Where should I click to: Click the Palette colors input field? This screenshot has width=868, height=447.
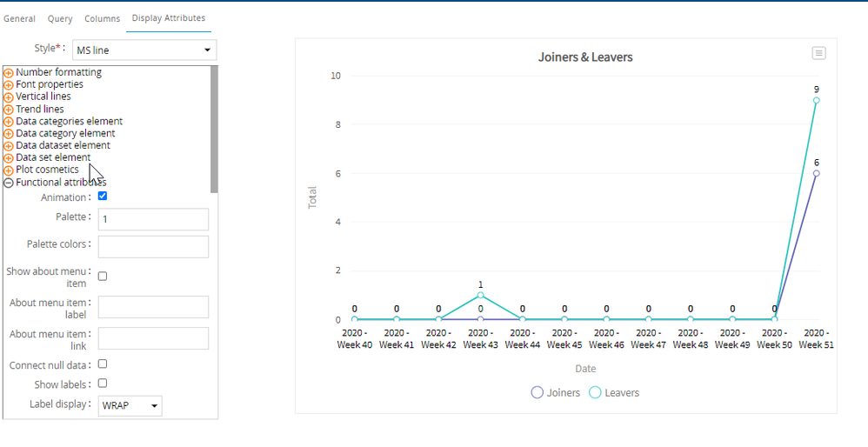click(153, 247)
